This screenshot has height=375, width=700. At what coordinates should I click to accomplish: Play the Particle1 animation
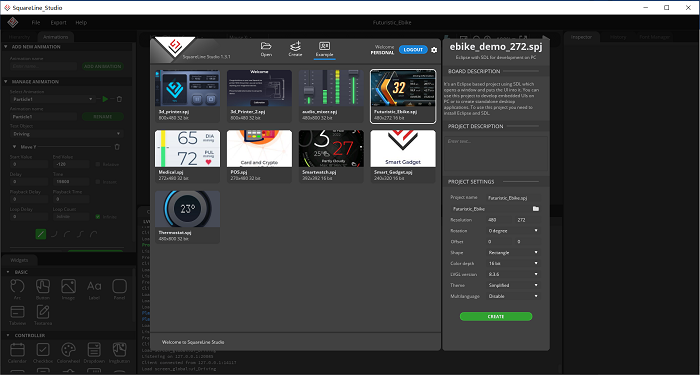[x=105, y=99]
